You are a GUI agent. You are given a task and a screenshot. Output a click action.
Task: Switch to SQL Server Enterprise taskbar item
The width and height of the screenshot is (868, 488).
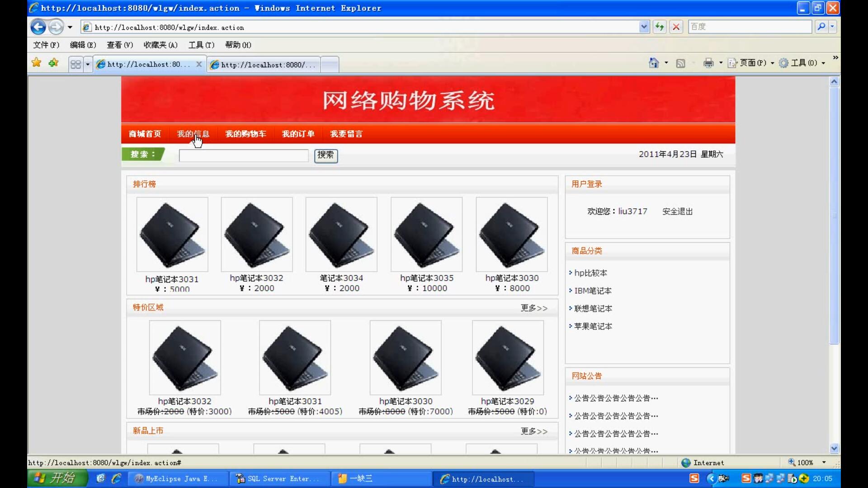279,479
